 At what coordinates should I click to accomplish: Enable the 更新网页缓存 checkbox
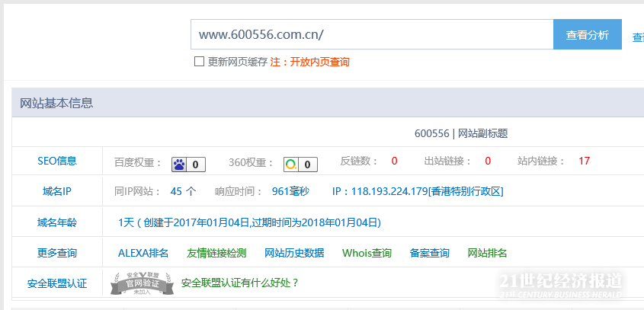point(199,62)
